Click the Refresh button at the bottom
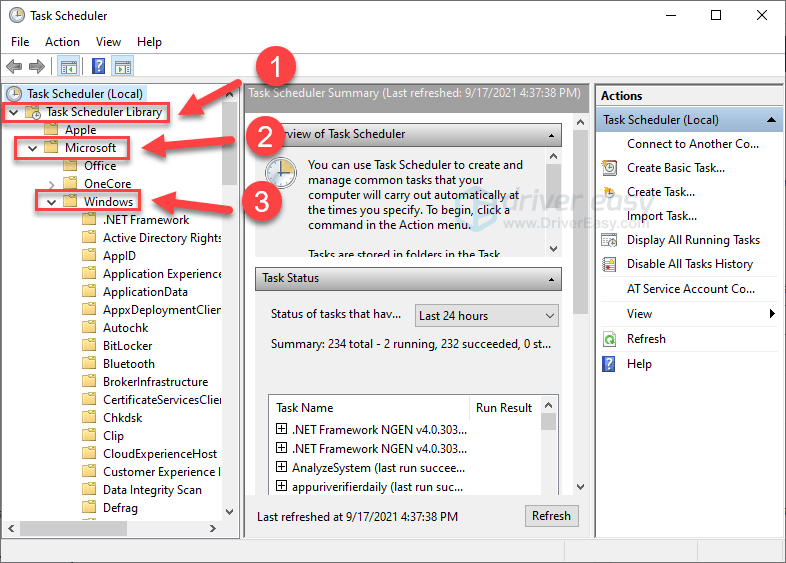This screenshot has height=563, width=786. click(551, 516)
